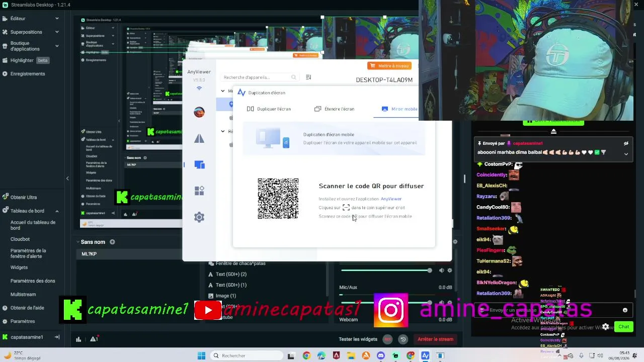This screenshot has width=644, height=362.
Task: Start recording with the REC button
Action: (x=387, y=339)
